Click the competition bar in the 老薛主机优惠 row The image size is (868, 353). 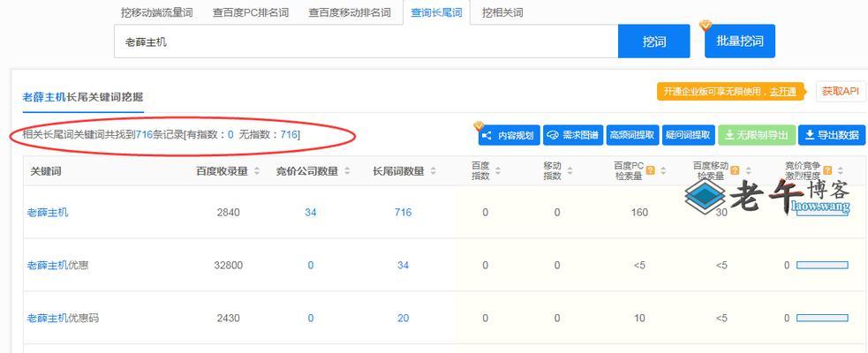pos(822,265)
